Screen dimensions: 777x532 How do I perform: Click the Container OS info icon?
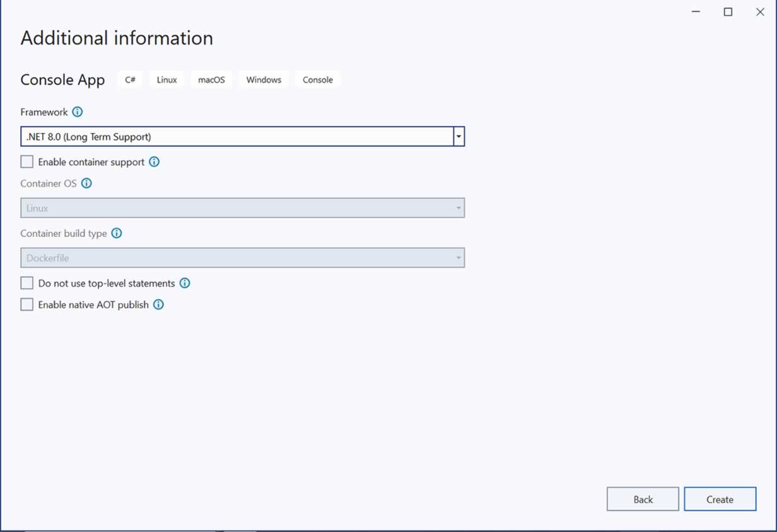[x=86, y=183]
